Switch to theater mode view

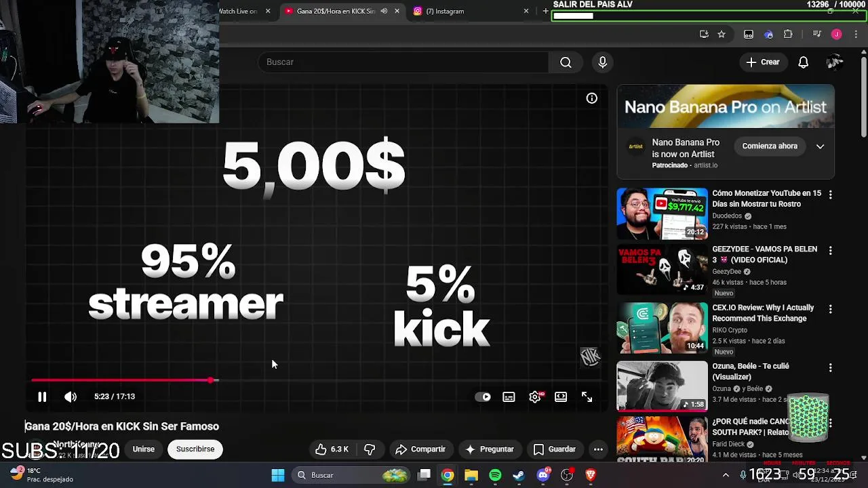click(x=561, y=397)
